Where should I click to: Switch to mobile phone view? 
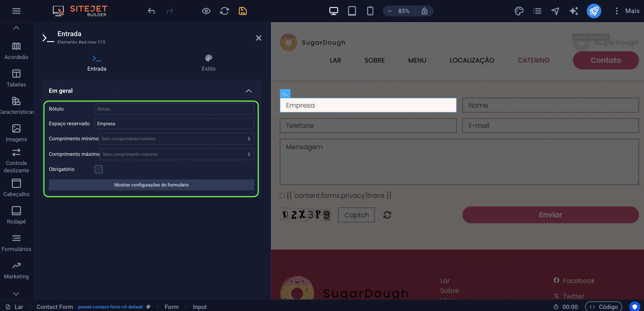click(x=370, y=11)
